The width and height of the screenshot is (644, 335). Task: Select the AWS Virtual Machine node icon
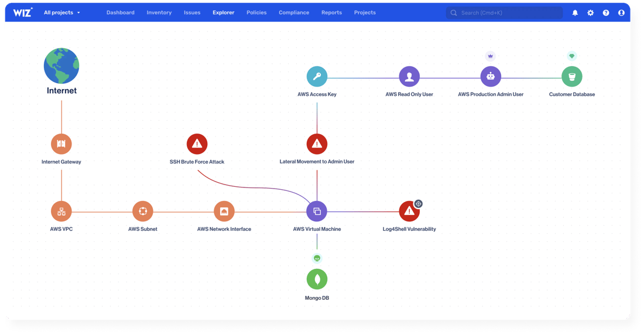[317, 211]
